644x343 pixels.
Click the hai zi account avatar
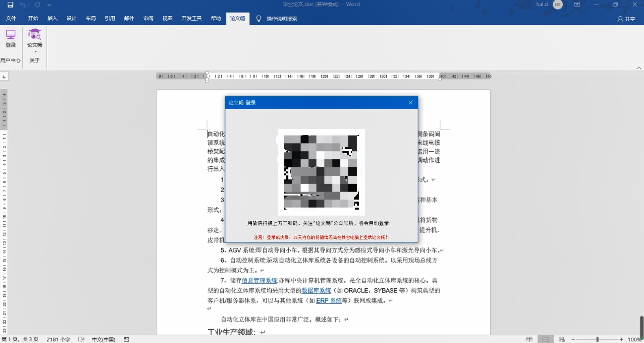pos(558,5)
